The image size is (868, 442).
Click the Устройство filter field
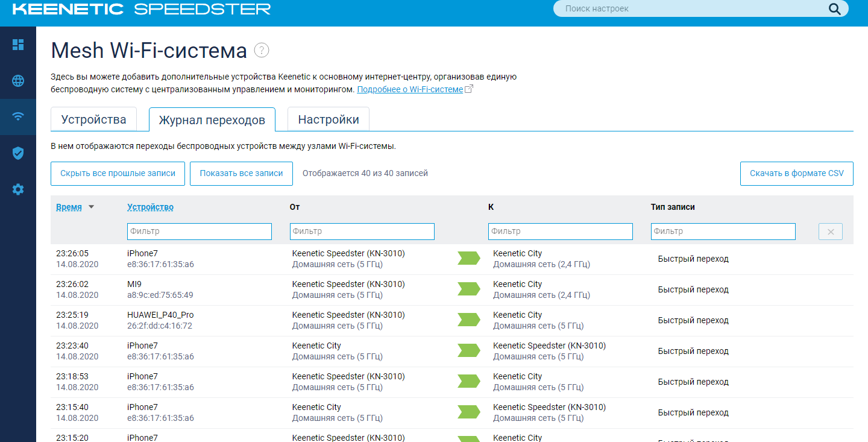199,232
